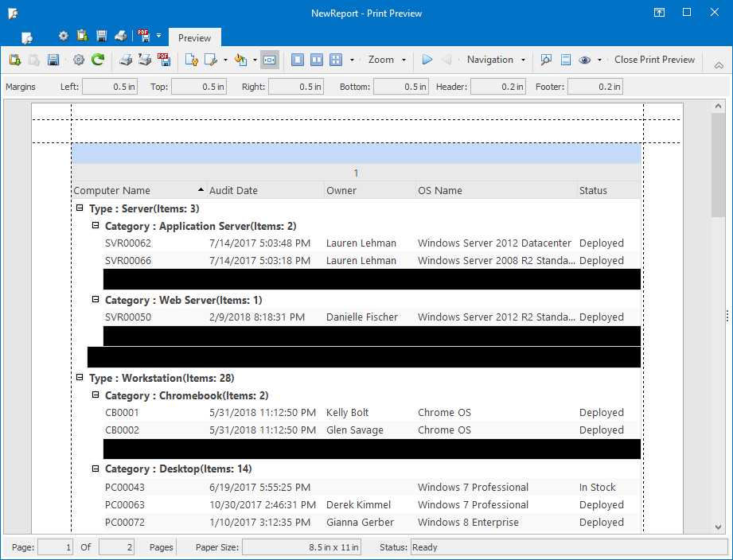
Task: Open watermark settings via the eye icon
Action: tap(585, 60)
